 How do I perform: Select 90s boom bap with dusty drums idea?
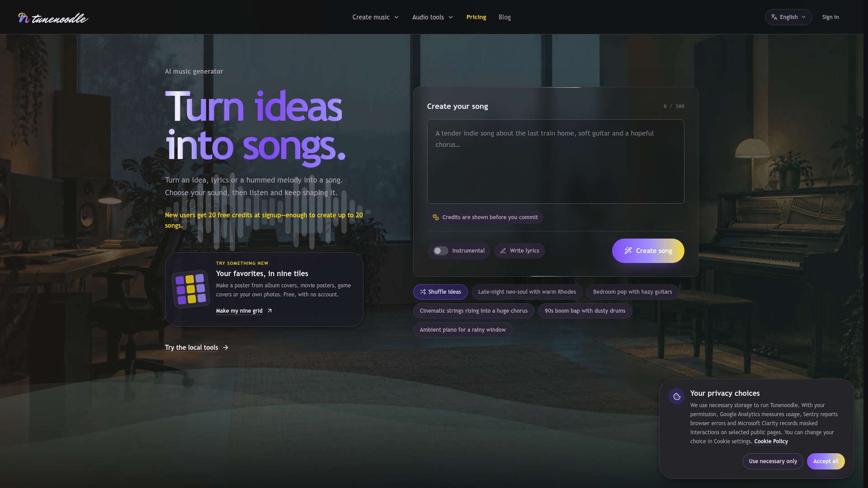pos(585,311)
